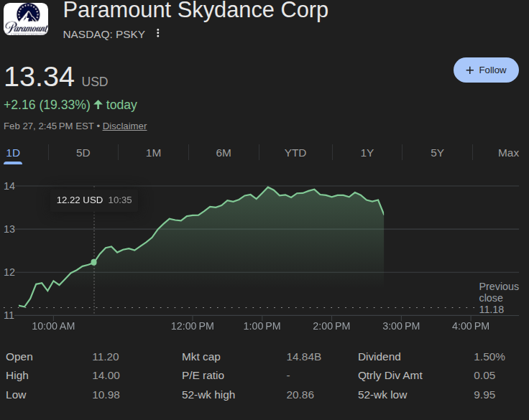Click the green up arrow icon

click(x=98, y=105)
